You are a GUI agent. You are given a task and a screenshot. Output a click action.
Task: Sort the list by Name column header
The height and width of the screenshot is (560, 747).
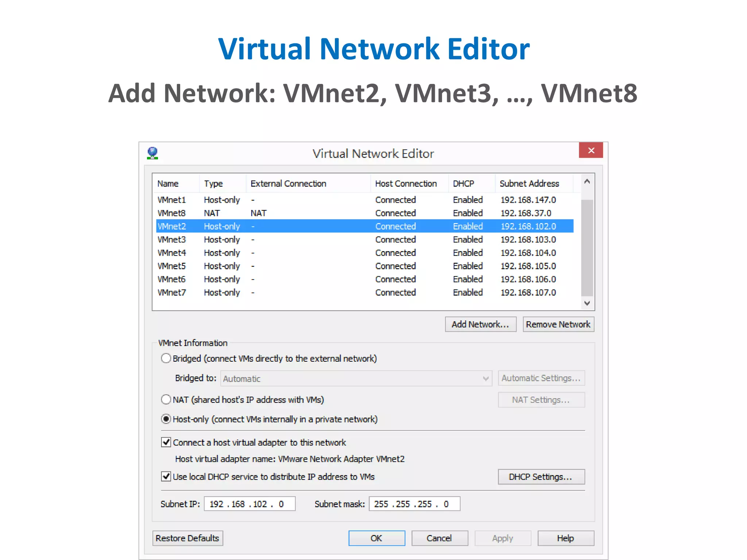(176, 183)
